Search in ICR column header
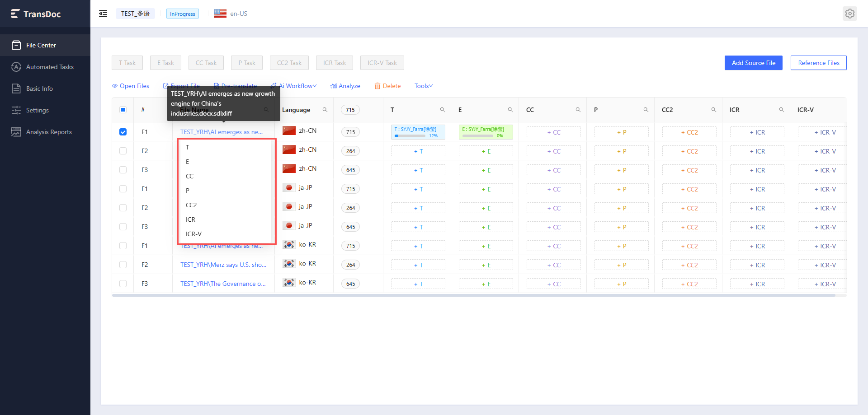This screenshot has height=415, width=868. [x=781, y=110]
